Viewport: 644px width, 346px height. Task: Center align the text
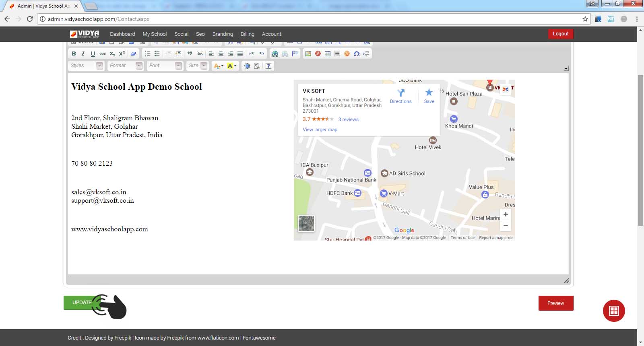(x=221, y=54)
